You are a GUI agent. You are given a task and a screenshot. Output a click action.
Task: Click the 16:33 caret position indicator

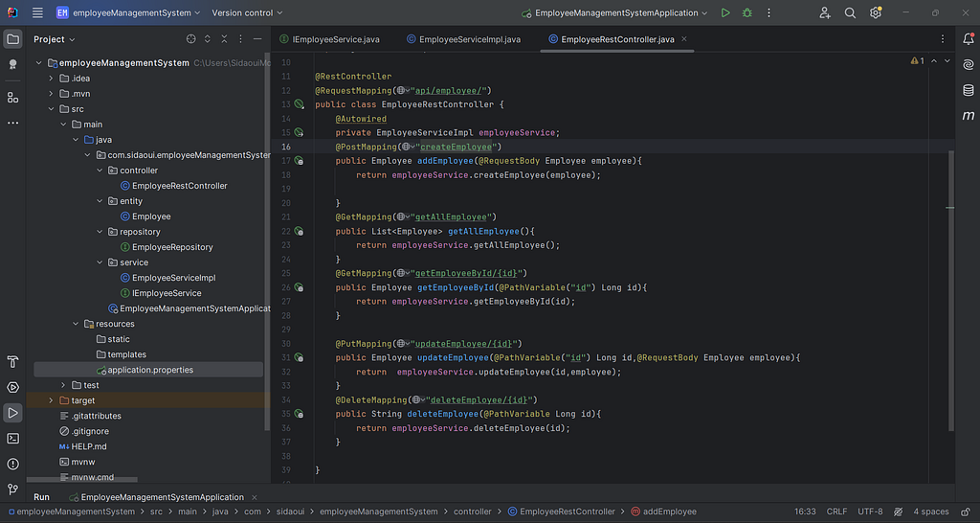(805, 512)
